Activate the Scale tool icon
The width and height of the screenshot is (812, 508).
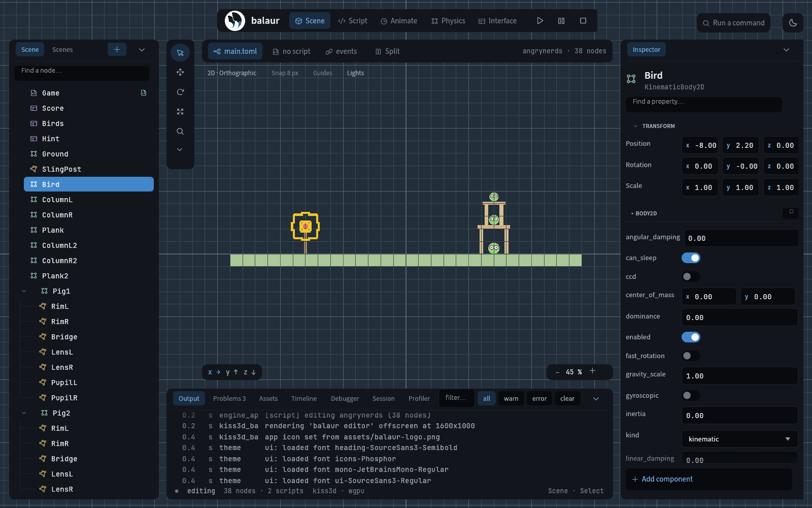[x=180, y=112]
